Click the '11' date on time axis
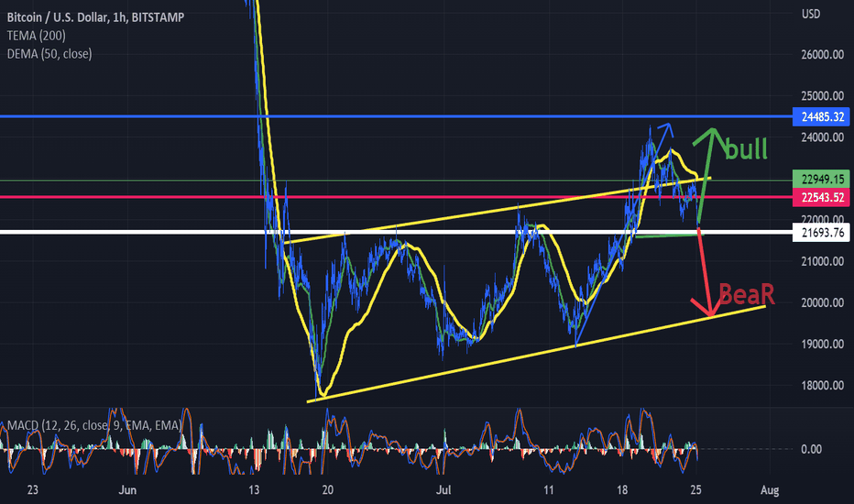 (x=549, y=490)
